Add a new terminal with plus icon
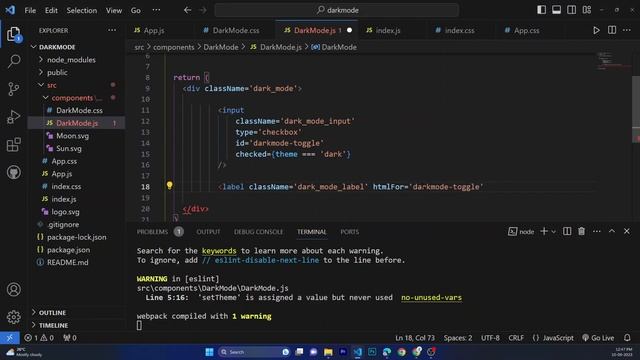This screenshot has width=640, height=360. point(544,231)
